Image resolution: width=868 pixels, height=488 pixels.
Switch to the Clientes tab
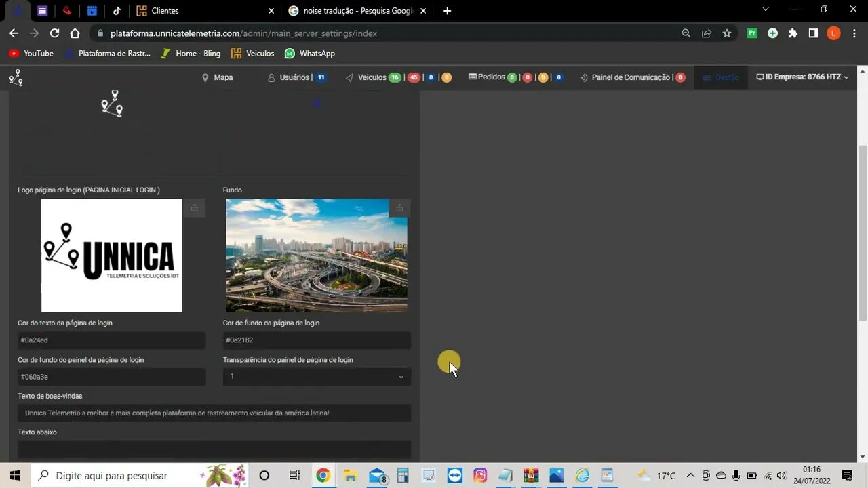pyautogui.click(x=203, y=11)
